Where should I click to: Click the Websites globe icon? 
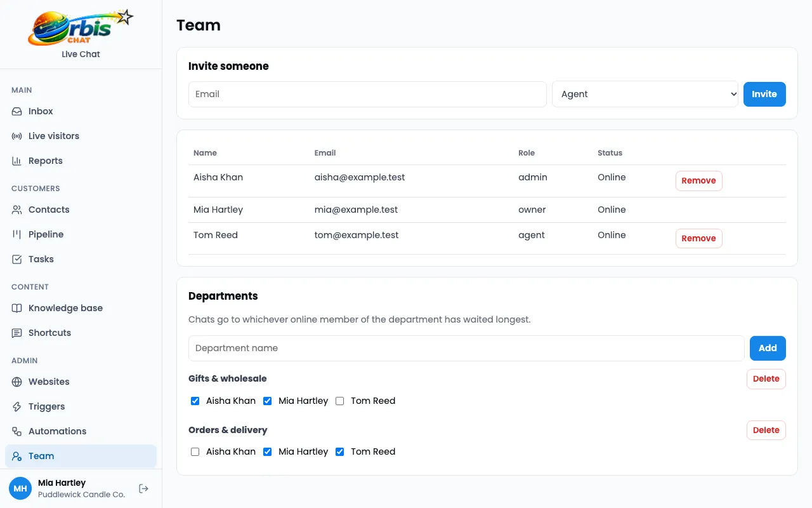click(x=17, y=382)
